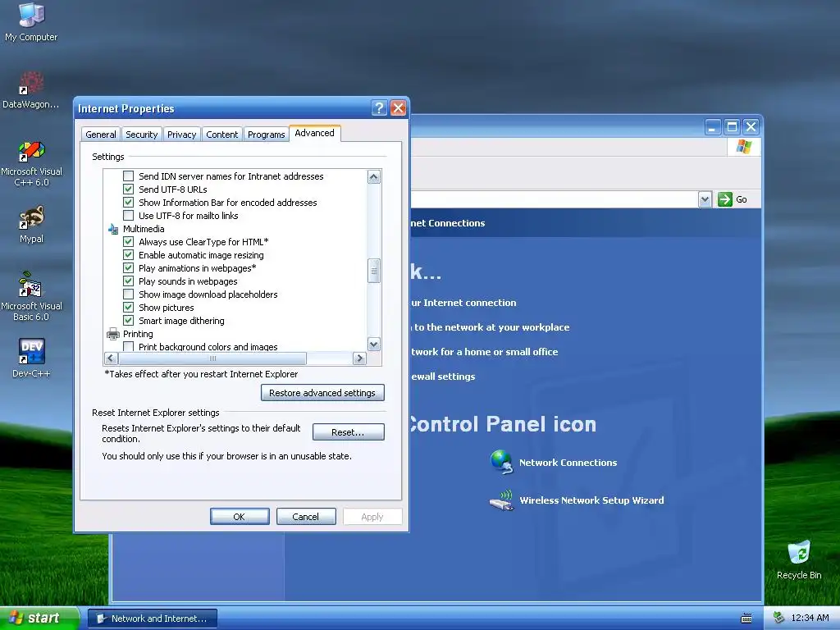840x630 pixels.
Task: Toggle Smart image dithering
Action: [128, 321]
